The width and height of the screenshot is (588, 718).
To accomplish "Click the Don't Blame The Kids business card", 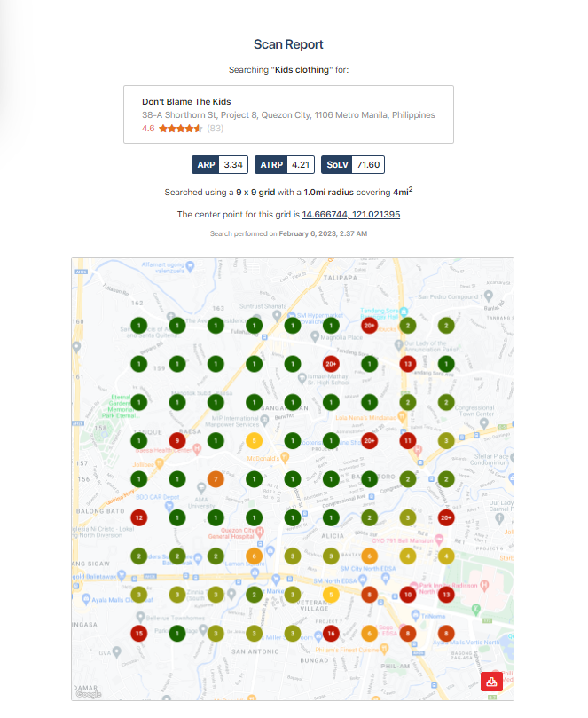I will click(x=288, y=114).
